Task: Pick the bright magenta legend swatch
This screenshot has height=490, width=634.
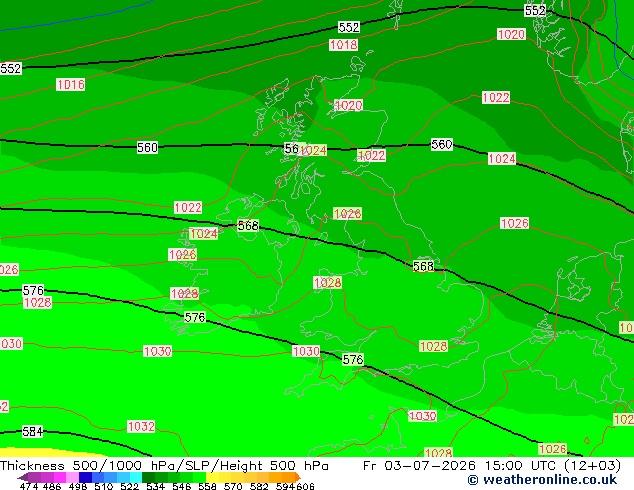Action: (60, 477)
